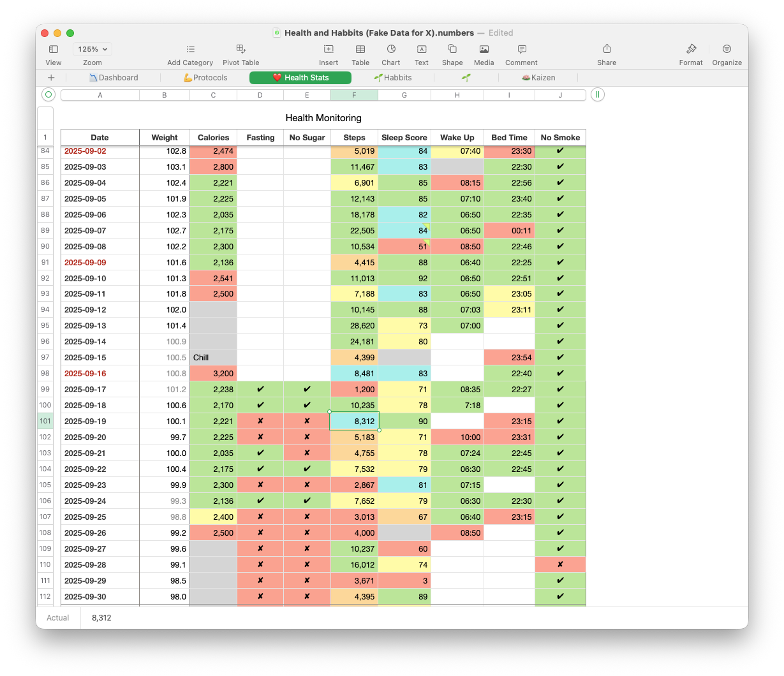Toggle Fasting checkmark for 2025-09-22

[x=260, y=469]
